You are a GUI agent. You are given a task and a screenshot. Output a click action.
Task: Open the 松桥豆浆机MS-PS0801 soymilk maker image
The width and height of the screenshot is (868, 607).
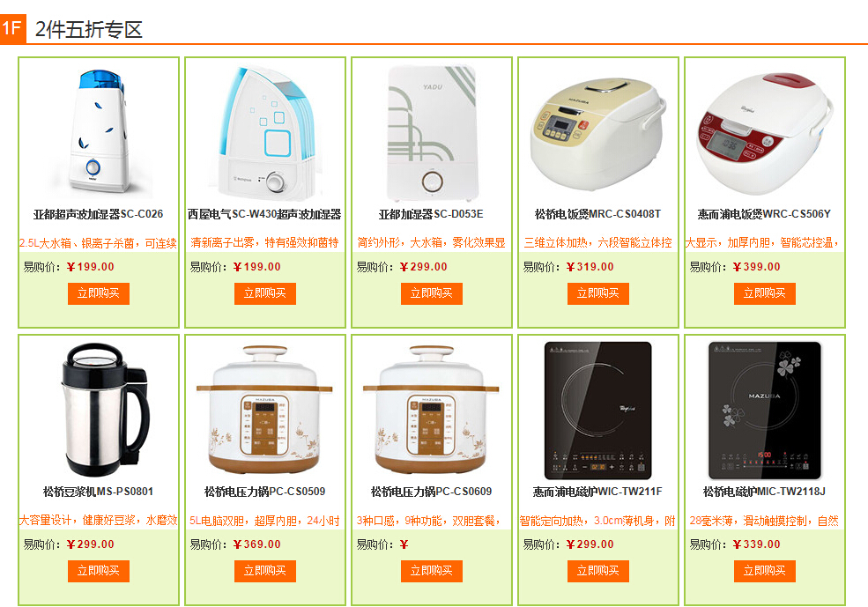pyautogui.click(x=99, y=410)
